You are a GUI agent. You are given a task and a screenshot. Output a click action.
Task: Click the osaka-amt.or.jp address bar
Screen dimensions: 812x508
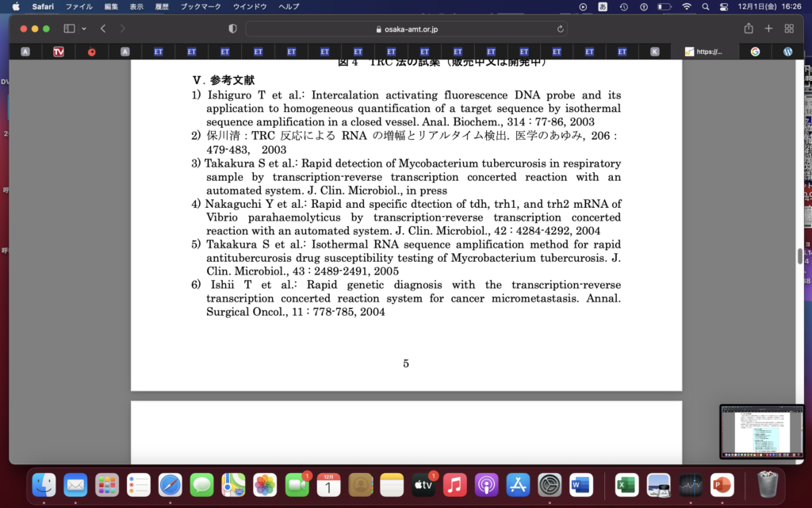406,29
